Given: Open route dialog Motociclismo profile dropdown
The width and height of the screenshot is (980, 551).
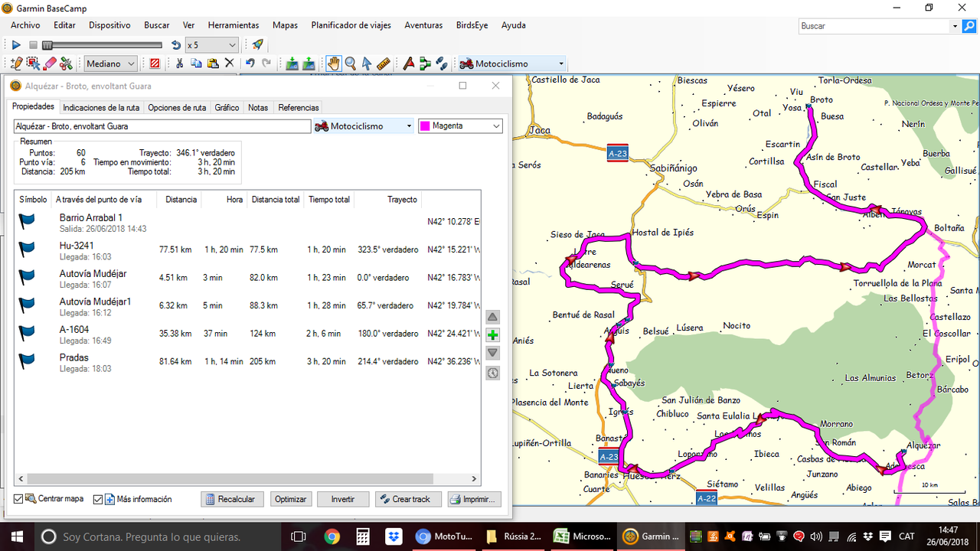Looking at the screenshot, I should click(x=364, y=126).
